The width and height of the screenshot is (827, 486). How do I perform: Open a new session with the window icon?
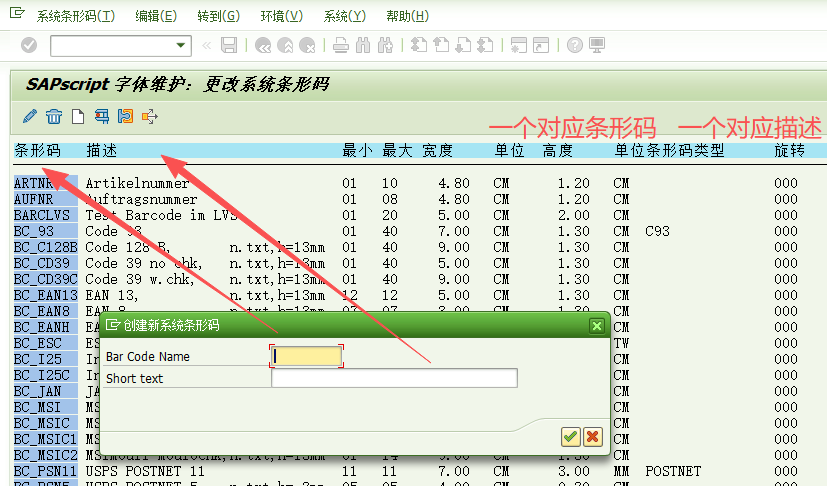(x=518, y=45)
